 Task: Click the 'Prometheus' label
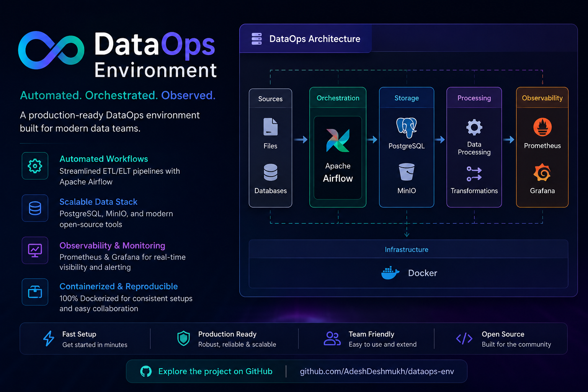(542, 146)
